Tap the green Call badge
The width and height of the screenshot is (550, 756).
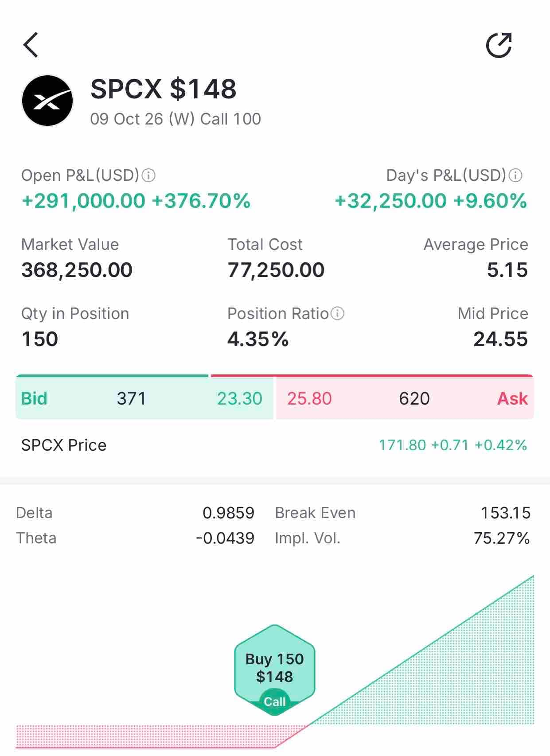click(x=275, y=701)
